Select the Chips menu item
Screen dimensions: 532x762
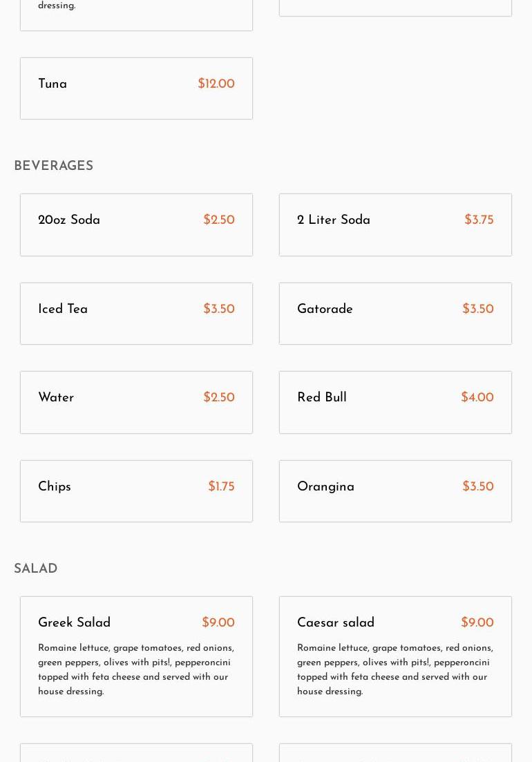[55, 487]
